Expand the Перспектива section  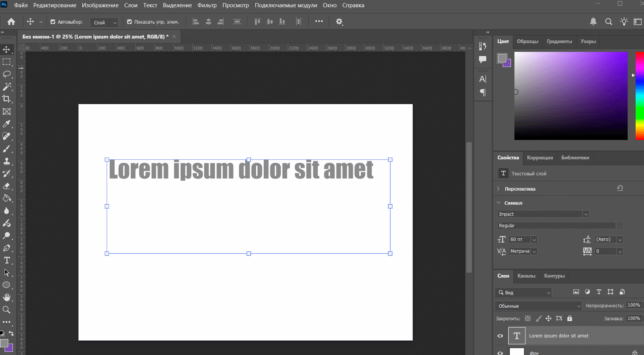pyautogui.click(x=498, y=189)
